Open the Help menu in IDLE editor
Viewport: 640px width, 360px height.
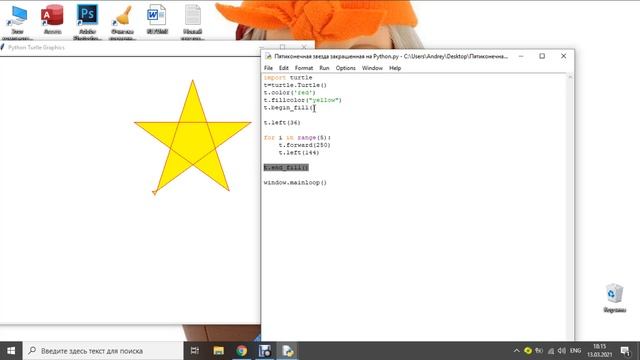click(395, 68)
